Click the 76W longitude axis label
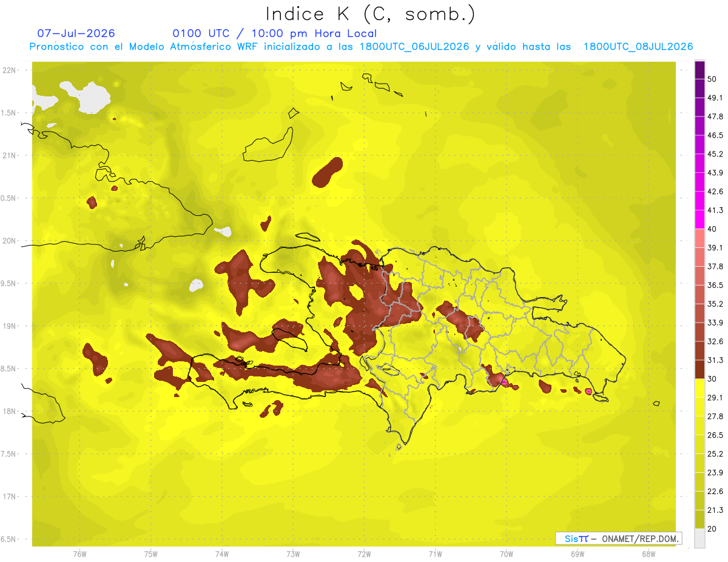 tap(79, 554)
